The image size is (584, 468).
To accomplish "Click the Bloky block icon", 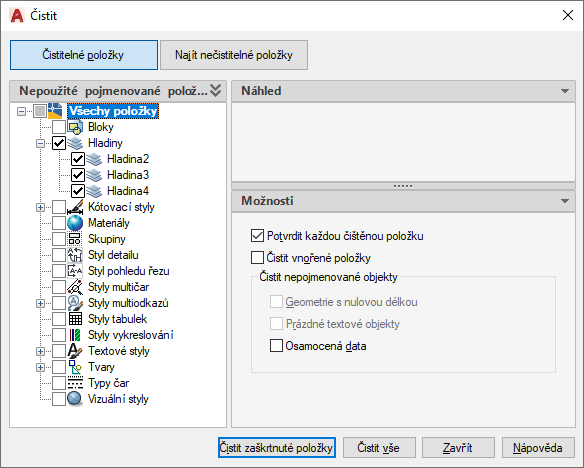I will 75,127.
